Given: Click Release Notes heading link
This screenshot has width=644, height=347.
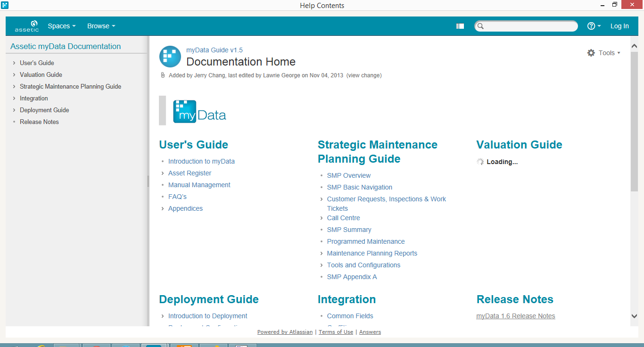Looking at the screenshot, I should coord(515,299).
